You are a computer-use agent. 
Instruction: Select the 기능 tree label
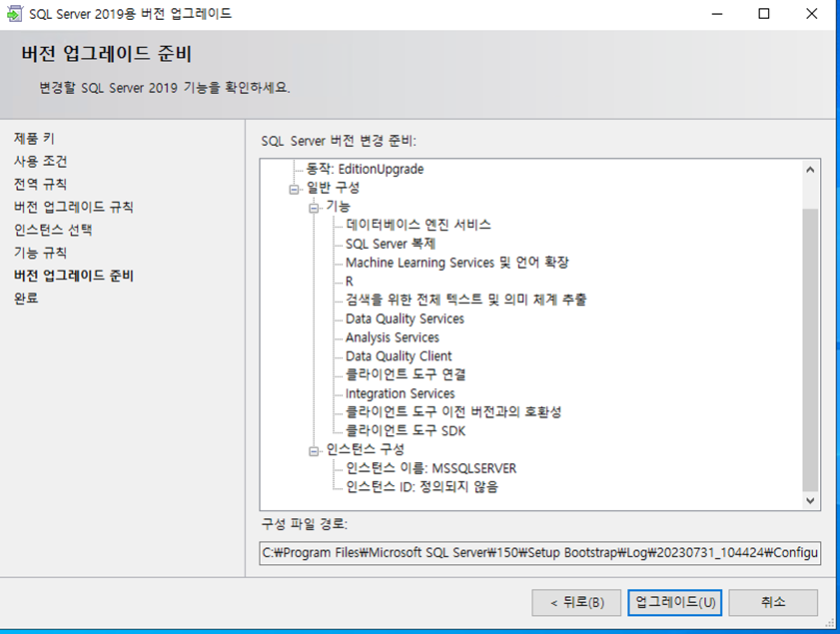coord(338,206)
